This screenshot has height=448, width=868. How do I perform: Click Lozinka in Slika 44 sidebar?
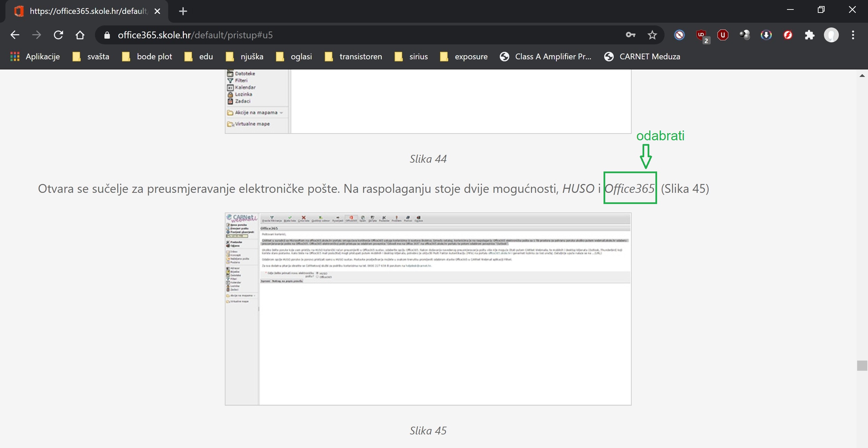pyautogui.click(x=240, y=94)
